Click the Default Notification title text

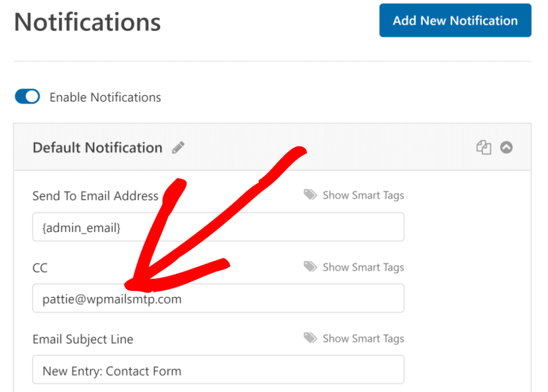[x=97, y=148]
